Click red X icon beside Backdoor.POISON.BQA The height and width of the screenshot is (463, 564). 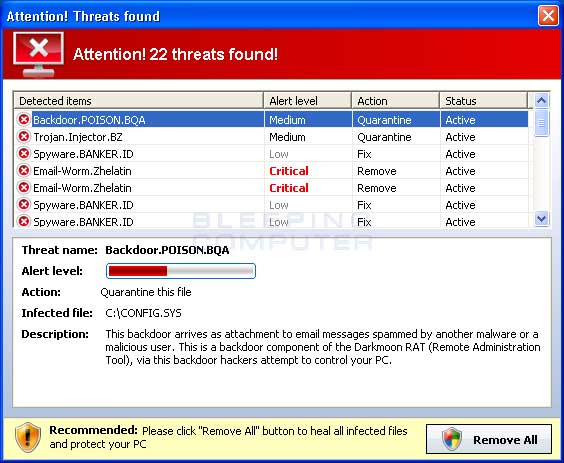click(24, 119)
